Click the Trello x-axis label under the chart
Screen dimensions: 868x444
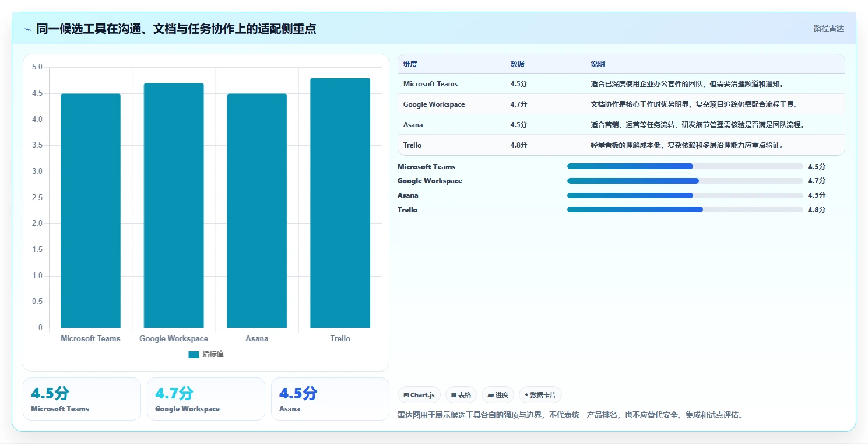coord(340,339)
